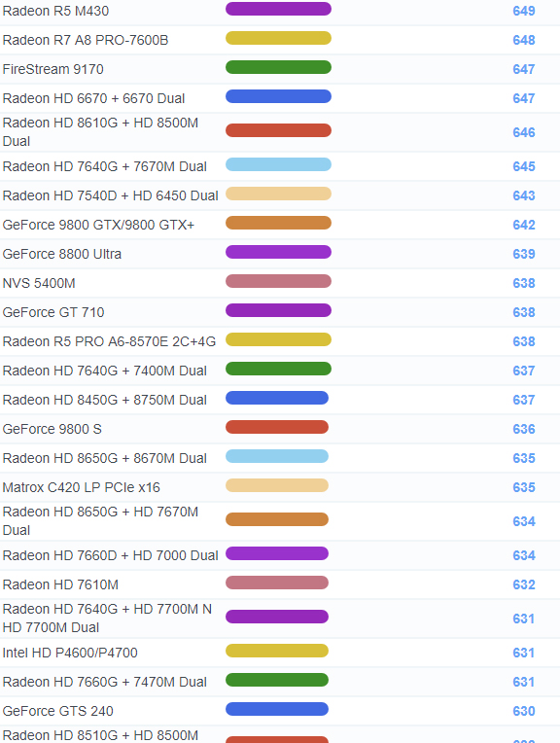
Task: Click green bar for FireStream 9170
Action: [x=279, y=67]
